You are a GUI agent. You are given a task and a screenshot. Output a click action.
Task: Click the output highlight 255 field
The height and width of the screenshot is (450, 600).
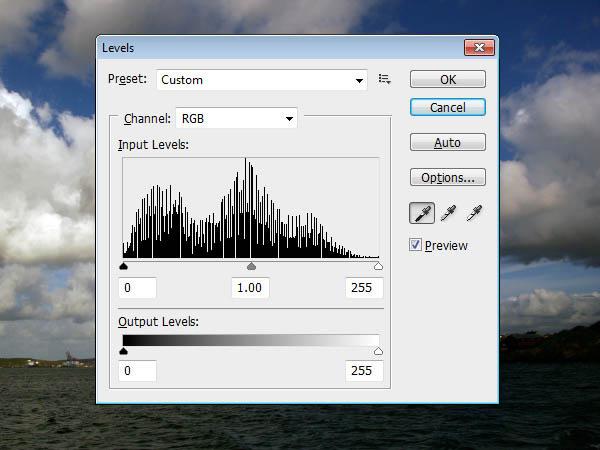pos(364,370)
